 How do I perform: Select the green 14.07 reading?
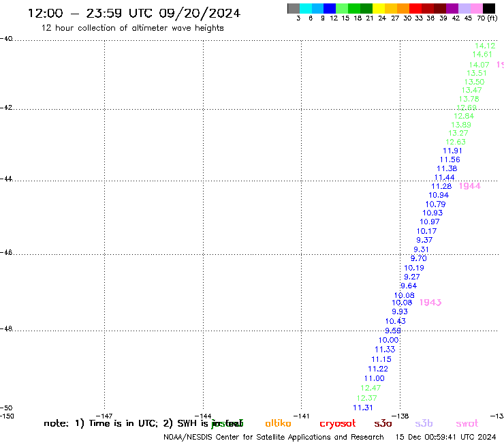pyautogui.click(x=479, y=65)
